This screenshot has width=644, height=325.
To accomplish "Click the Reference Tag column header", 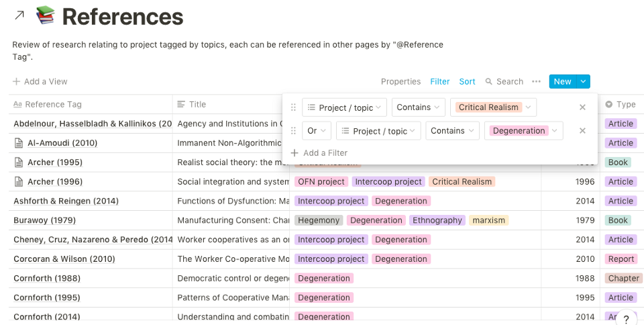I will click(54, 105).
